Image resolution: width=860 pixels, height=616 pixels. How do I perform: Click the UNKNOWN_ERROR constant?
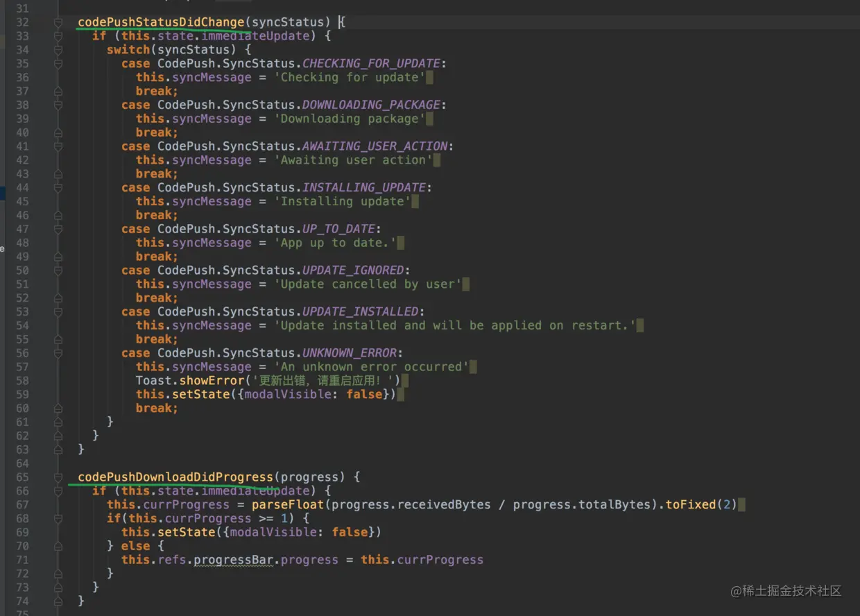coord(350,353)
